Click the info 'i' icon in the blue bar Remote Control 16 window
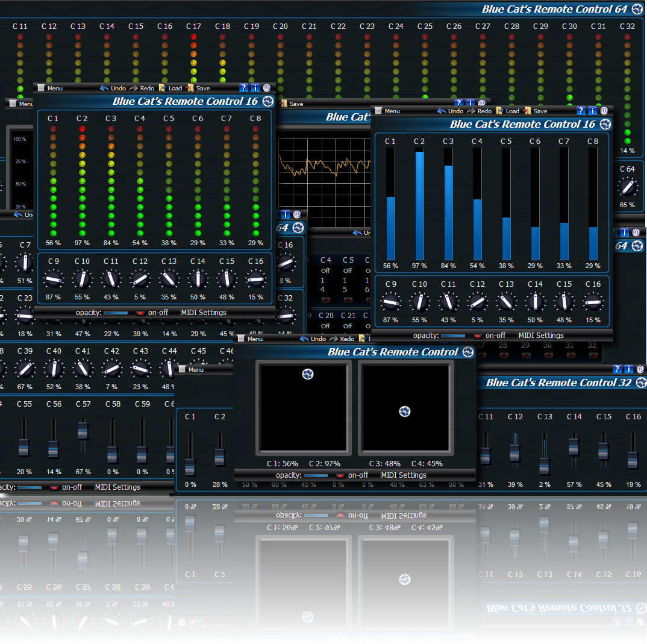 point(592,111)
